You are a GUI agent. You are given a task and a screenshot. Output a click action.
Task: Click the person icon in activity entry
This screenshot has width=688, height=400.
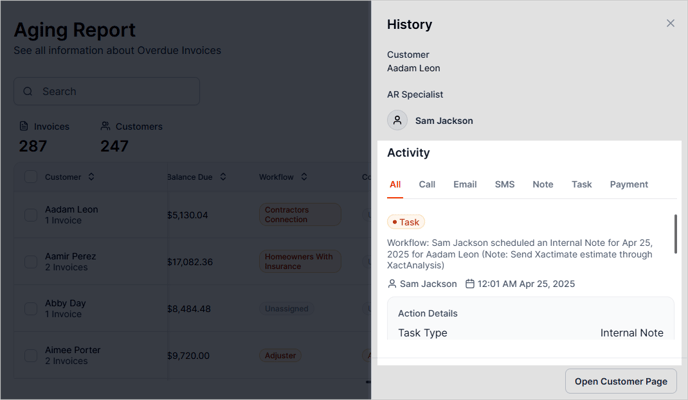coord(392,284)
